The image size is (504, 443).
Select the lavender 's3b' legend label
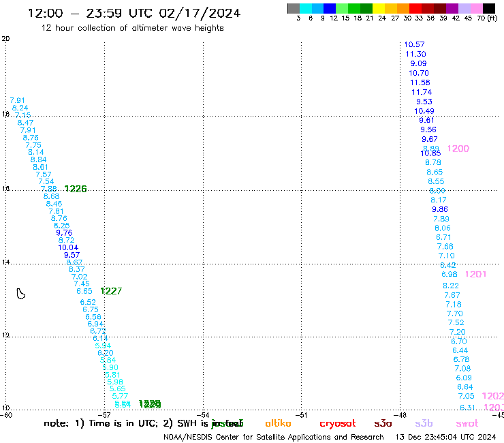[x=424, y=423]
